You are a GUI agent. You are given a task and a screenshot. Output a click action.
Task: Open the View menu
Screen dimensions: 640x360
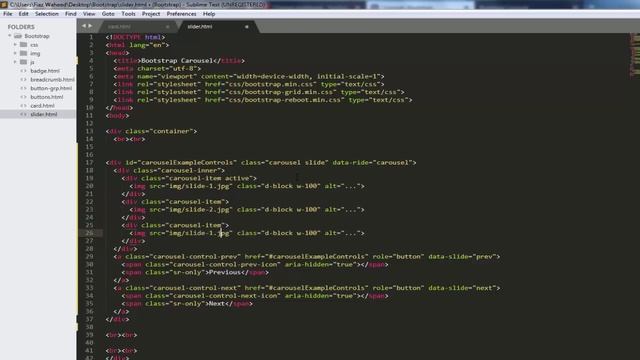[89, 14]
